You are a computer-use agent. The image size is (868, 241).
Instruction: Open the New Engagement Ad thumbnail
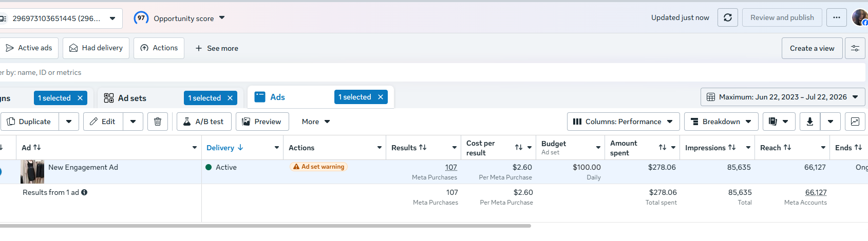(x=32, y=172)
